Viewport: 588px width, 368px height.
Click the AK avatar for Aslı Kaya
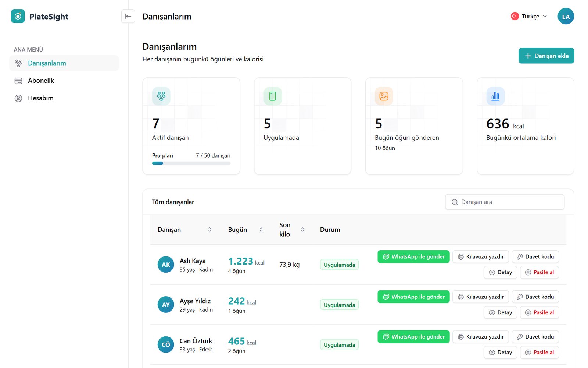pyautogui.click(x=166, y=265)
